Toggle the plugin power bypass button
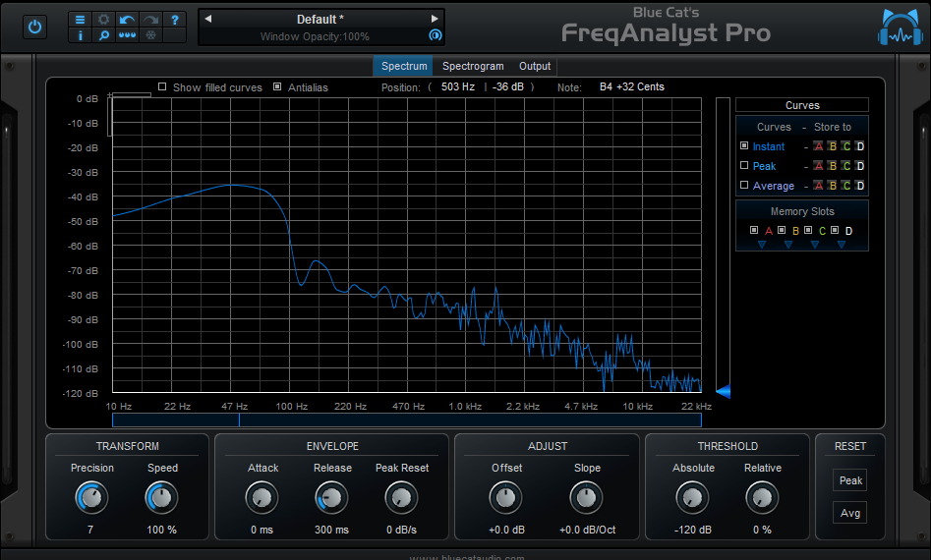This screenshot has height=560, width=931. (34, 28)
